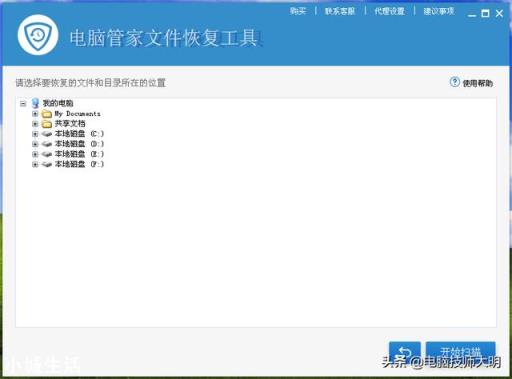
Task: Collapse the 我的电脑 tree node
Action: coord(23,103)
